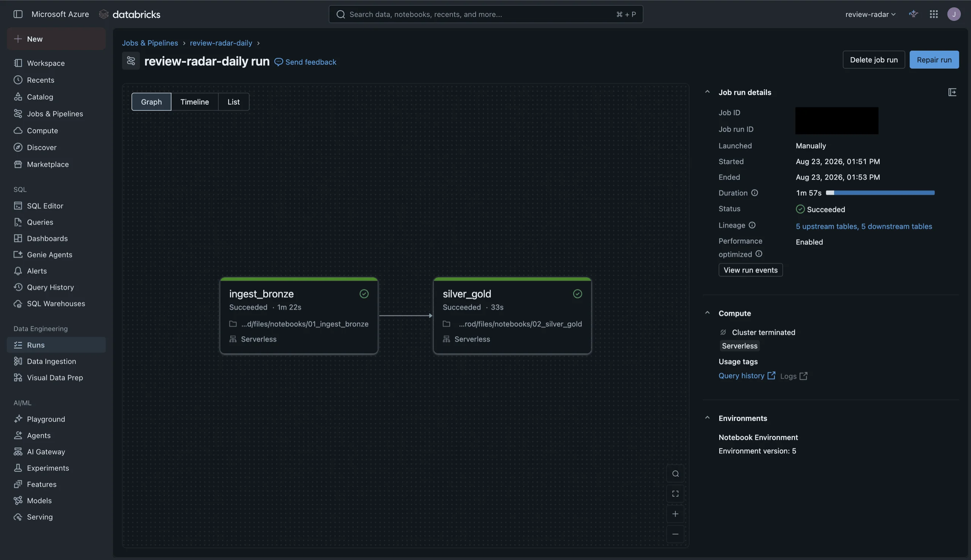Toggle the sidebar collapse icon

pyautogui.click(x=18, y=14)
